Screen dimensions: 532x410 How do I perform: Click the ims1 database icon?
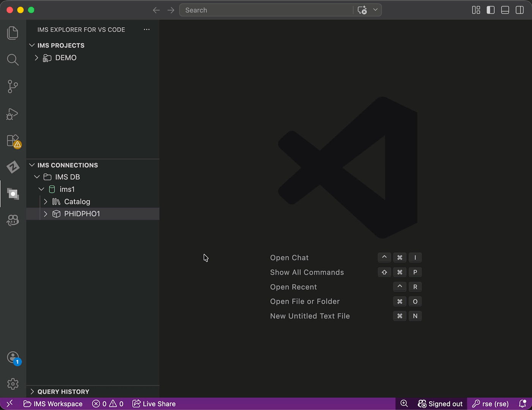[x=52, y=189]
